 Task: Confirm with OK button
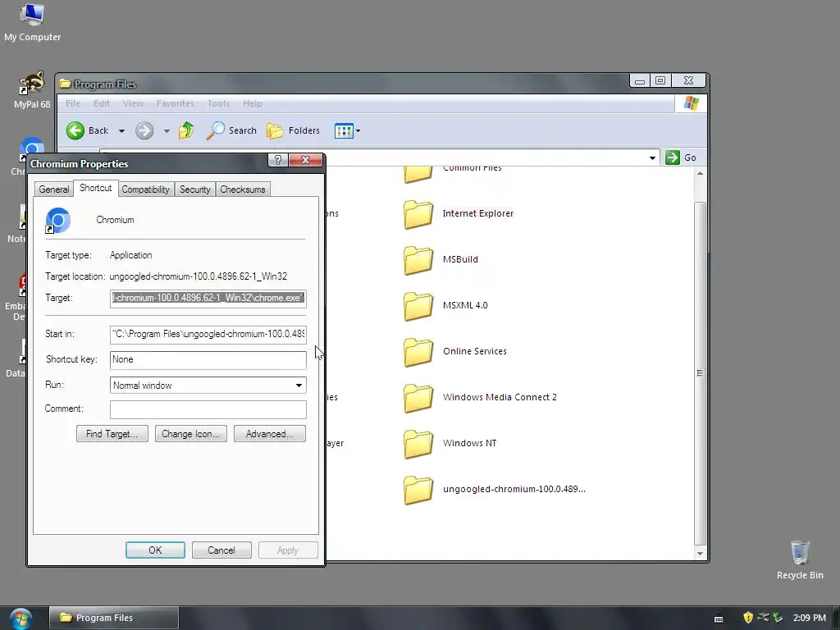(155, 550)
